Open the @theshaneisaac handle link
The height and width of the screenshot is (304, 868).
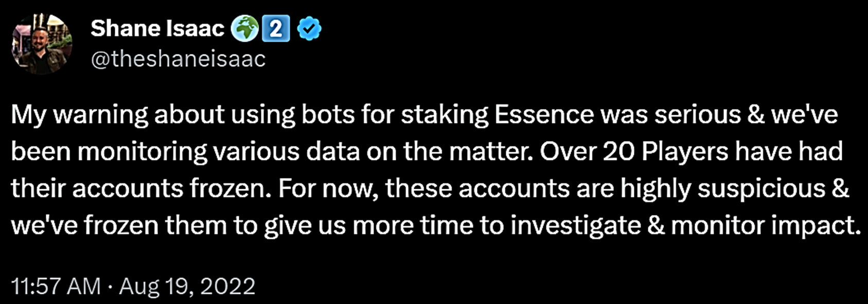[x=178, y=59]
